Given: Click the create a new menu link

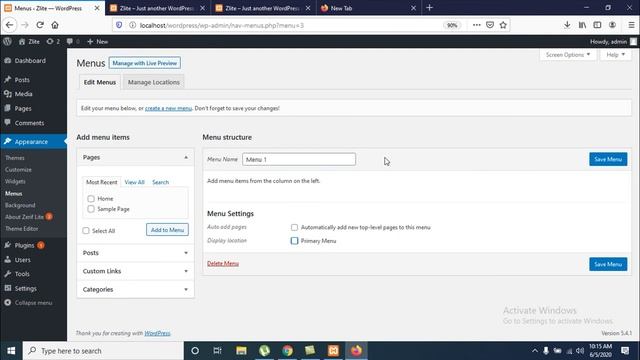Looking at the screenshot, I should (168, 108).
